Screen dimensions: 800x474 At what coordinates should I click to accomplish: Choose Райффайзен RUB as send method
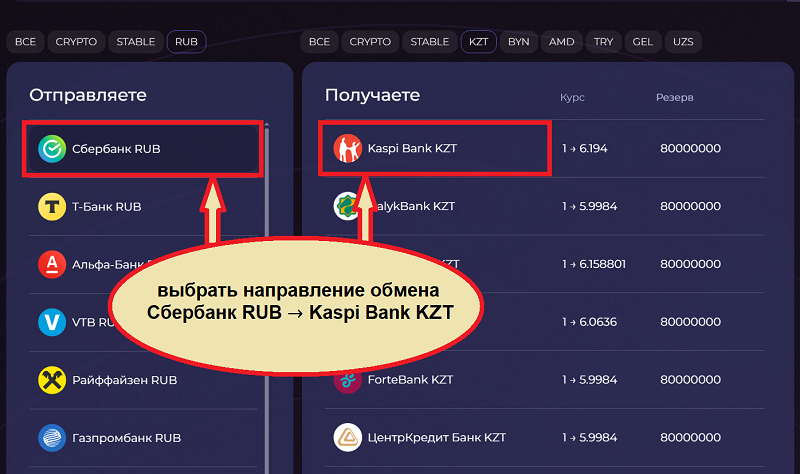click(x=143, y=380)
